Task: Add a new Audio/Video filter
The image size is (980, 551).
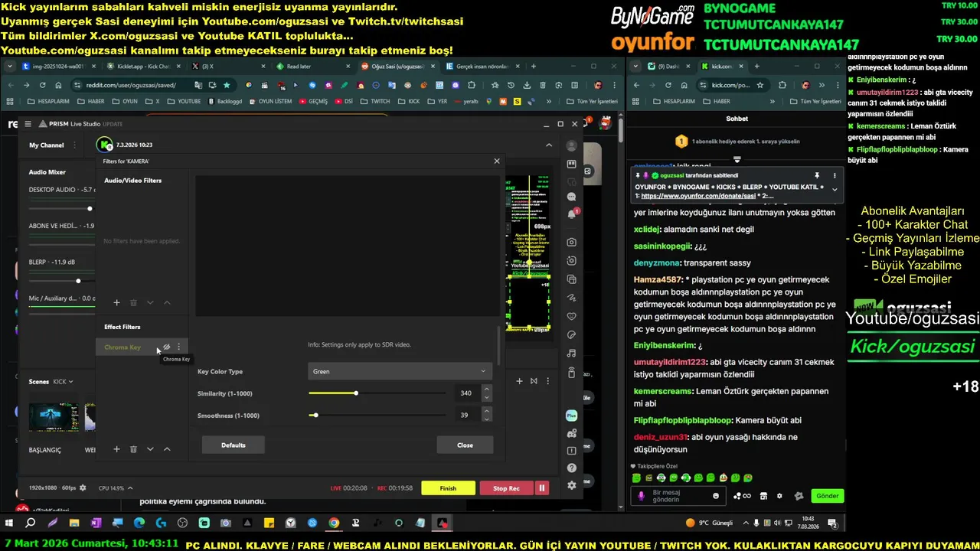Action: [x=116, y=303]
